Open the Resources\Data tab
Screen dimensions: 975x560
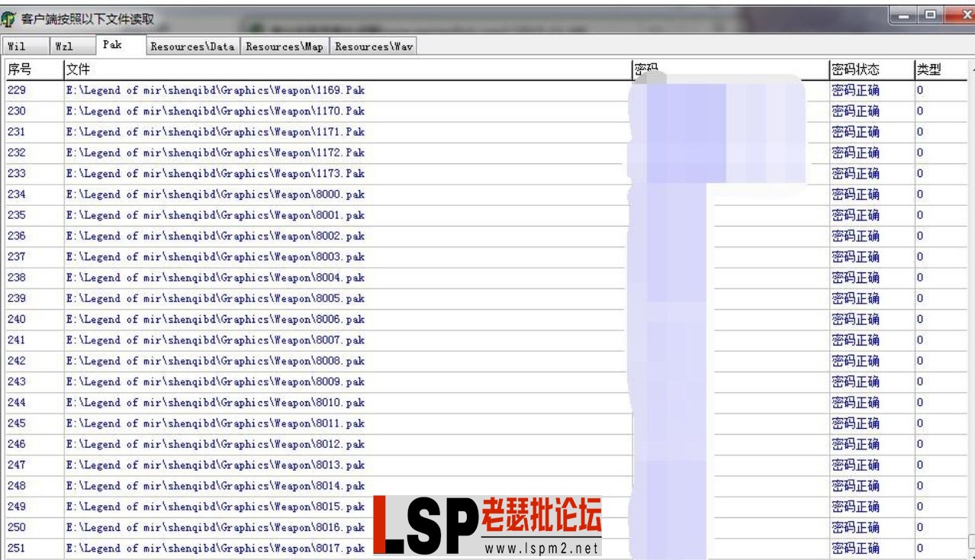point(193,47)
